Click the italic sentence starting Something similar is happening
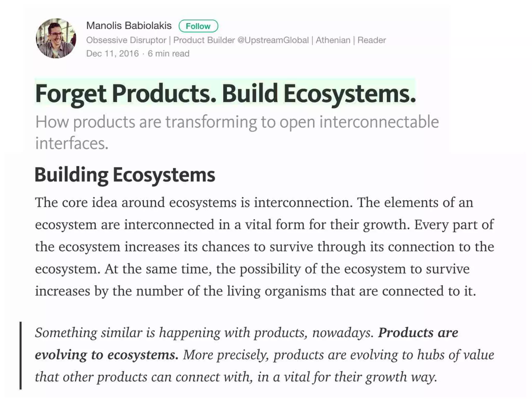 pyautogui.click(x=204, y=333)
